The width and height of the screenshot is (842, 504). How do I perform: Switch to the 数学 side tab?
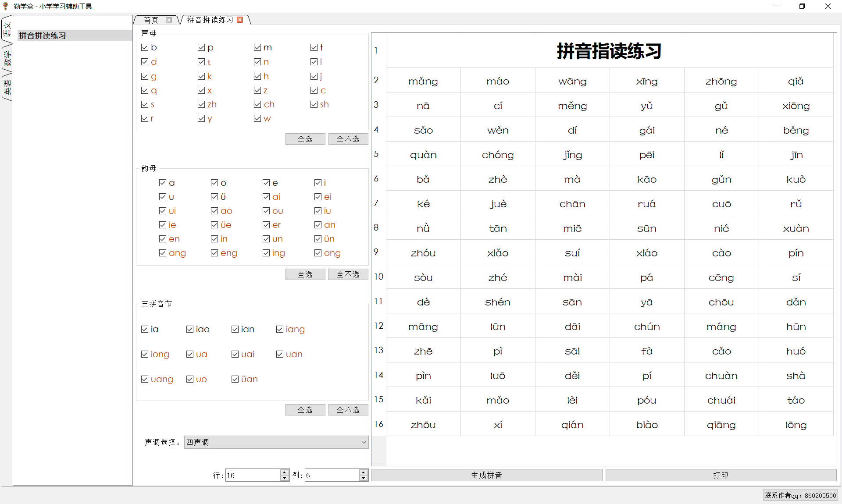[7, 58]
